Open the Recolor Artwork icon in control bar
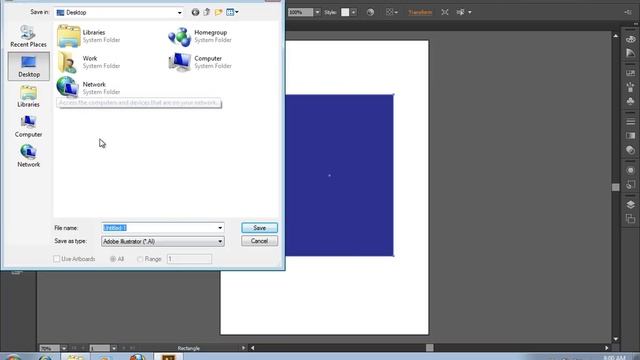This screenshot has height=360, width=640. point(370,12)
